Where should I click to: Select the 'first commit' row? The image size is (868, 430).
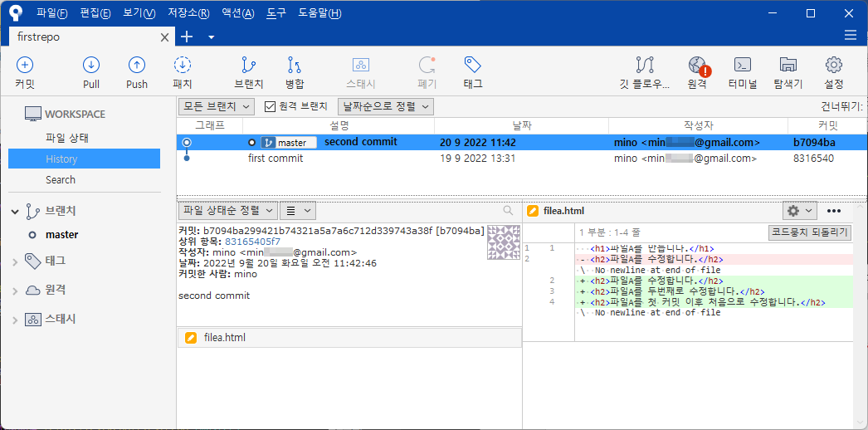(521, 159)
